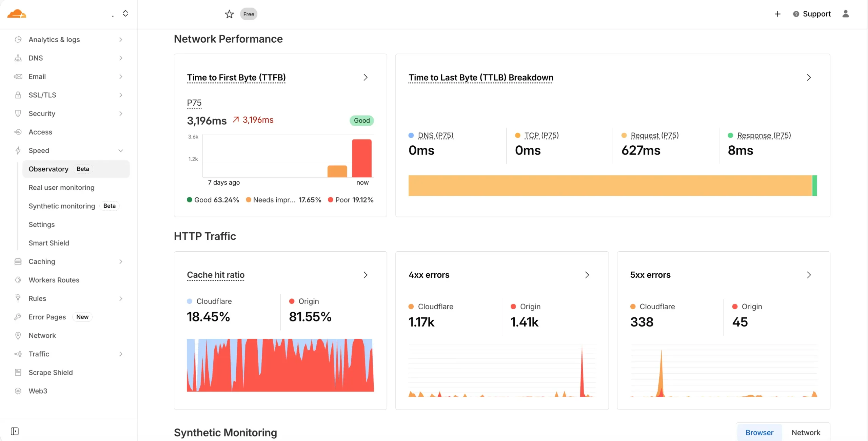Image resolution: width=868 pixels, height=441 pixels.
Task: Open TTLB Breakdown details arrow
Action: click(809, 78)
